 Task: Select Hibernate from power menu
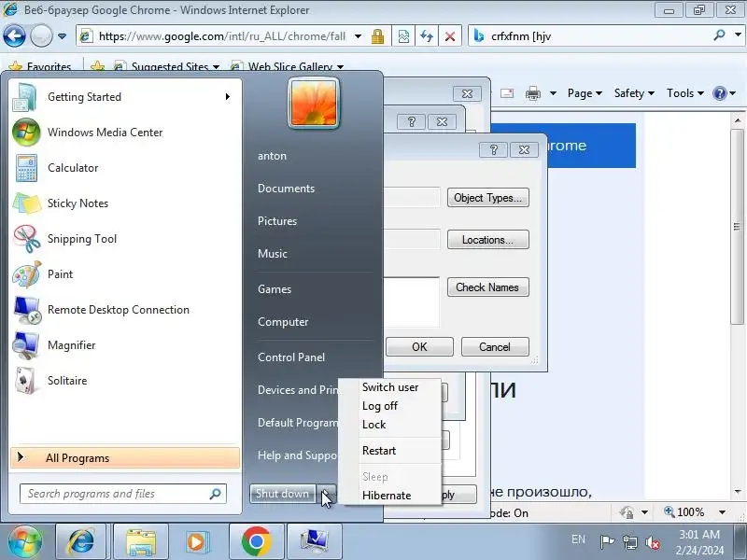pos(390,496)
